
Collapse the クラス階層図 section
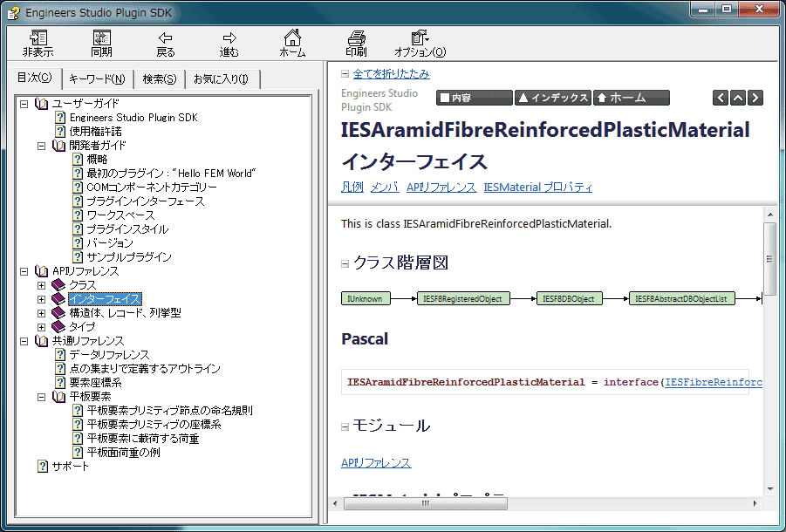(x=345, y=264)
